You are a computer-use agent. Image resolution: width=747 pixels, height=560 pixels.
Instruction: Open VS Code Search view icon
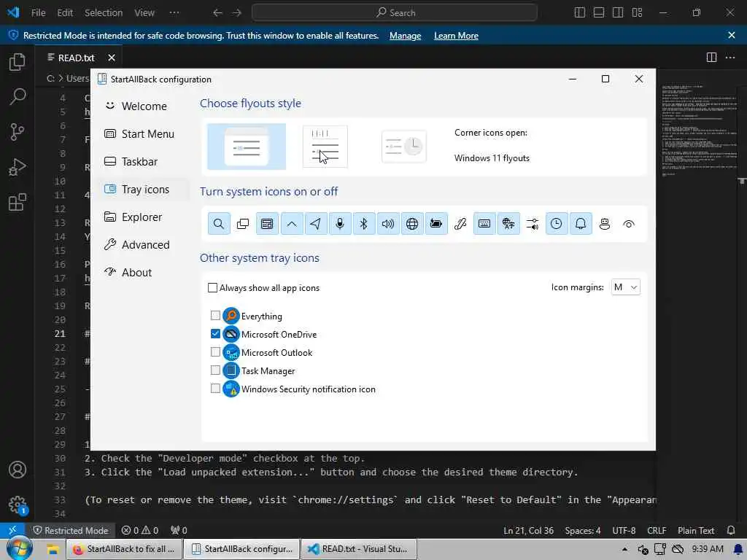[x=18, y=97]
